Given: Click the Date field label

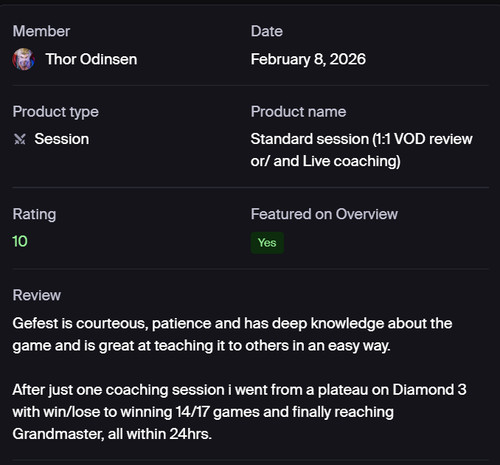Looking at the screenshot, I should click(267, 31).
